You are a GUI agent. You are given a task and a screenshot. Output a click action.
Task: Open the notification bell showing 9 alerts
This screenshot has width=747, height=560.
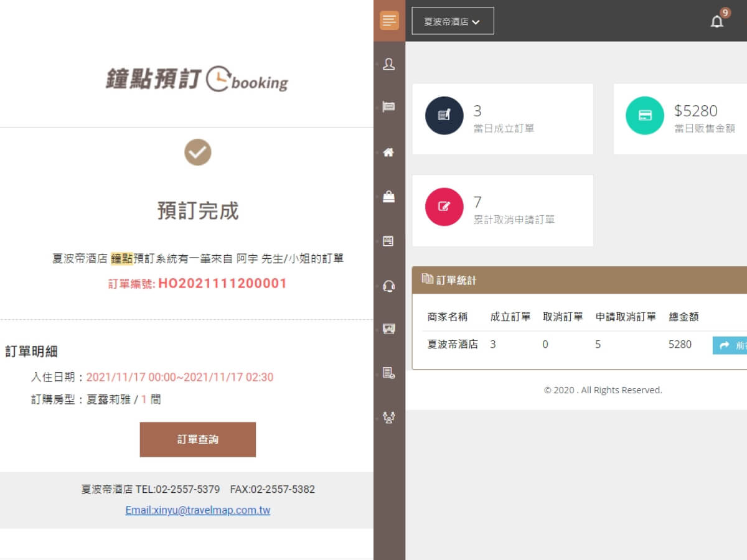point(717,21)
